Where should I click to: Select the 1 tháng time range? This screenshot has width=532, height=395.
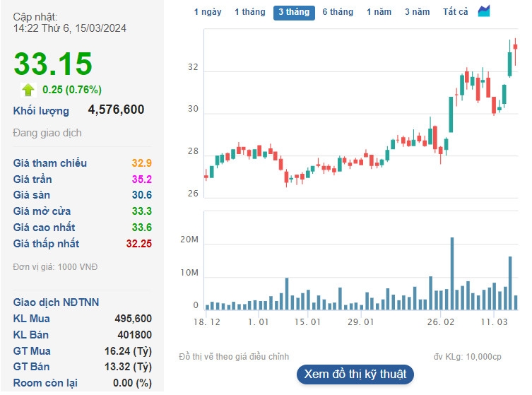pos(249,12)
